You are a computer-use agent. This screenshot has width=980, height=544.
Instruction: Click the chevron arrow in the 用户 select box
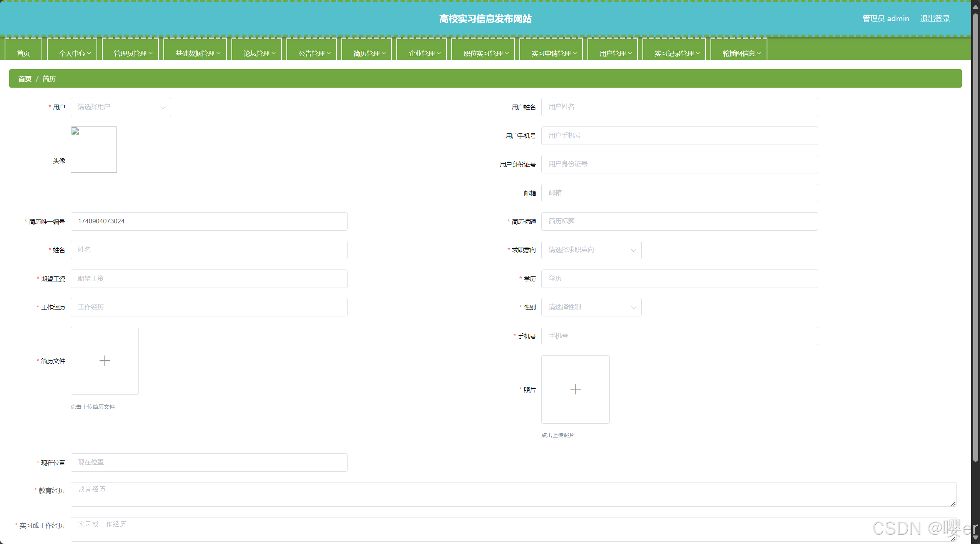click(163, 107)
